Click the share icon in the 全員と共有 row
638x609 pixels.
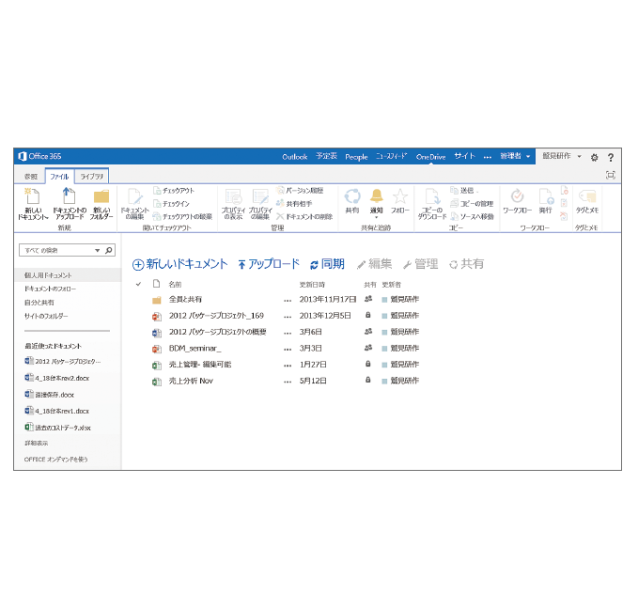[x=368, y=299]
